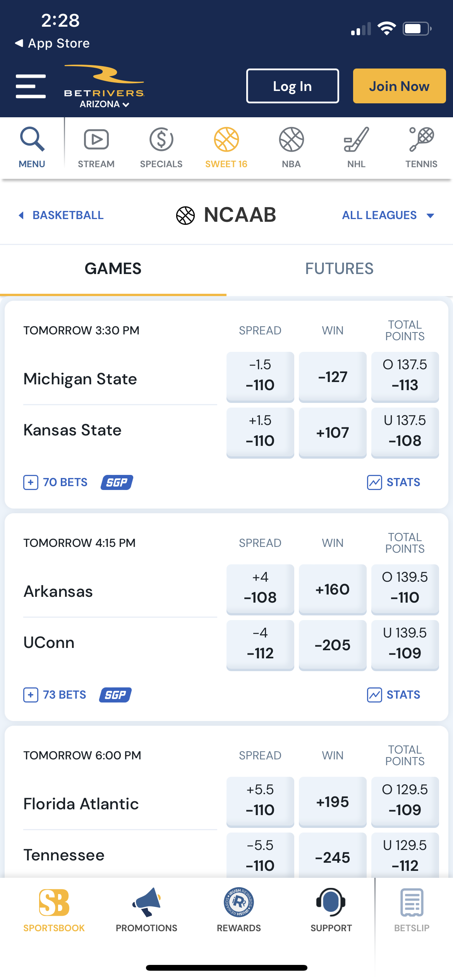The height and width of the screenshot is (980, 453).
Task: Open the All Leagues dropdown
Action: click(388, 215)
